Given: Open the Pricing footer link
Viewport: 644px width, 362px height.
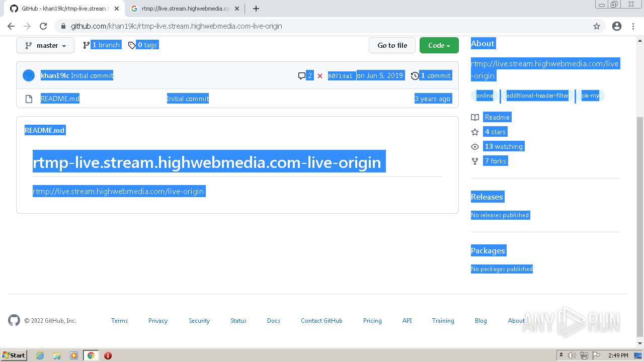Looking at the screenshot, I should click(x=372, y=321).
